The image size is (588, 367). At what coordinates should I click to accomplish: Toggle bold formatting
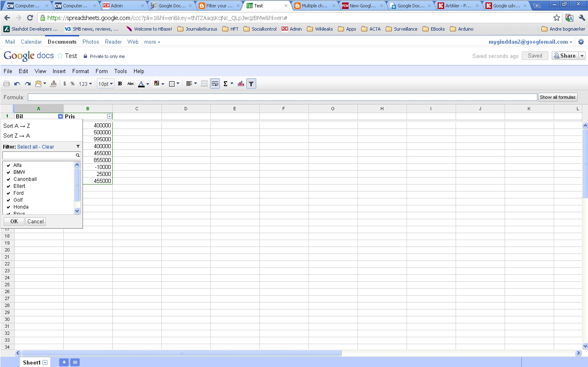click(120, 84)
